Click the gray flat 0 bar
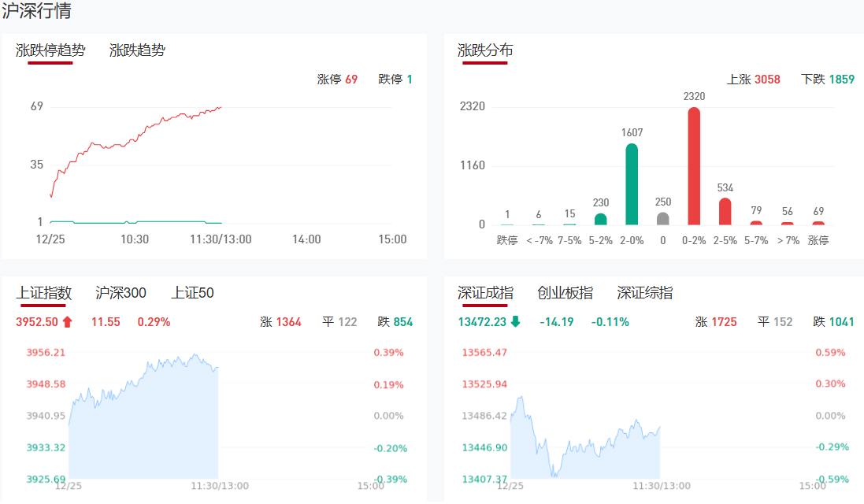The image size is (864, 504). [663, 219]
